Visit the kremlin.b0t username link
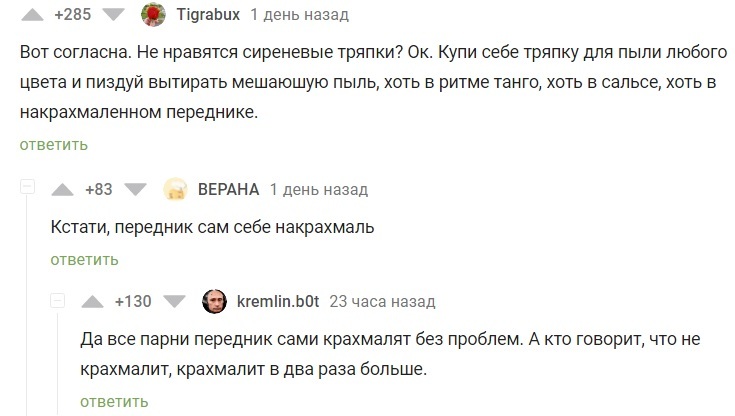The height and width of the screenshot is (416, 735). 278,301
